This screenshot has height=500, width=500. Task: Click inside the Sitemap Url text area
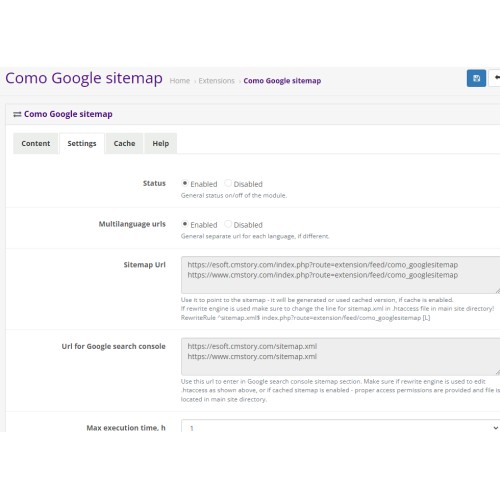[x=340, y=275]
